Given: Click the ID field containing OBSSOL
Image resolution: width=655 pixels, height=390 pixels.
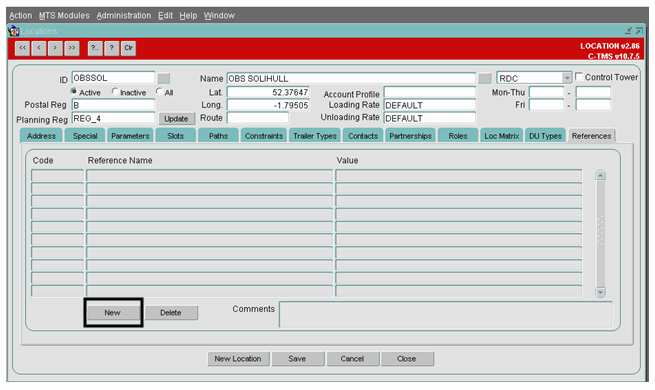Looking at the screenshot, I should pos(113,78).
